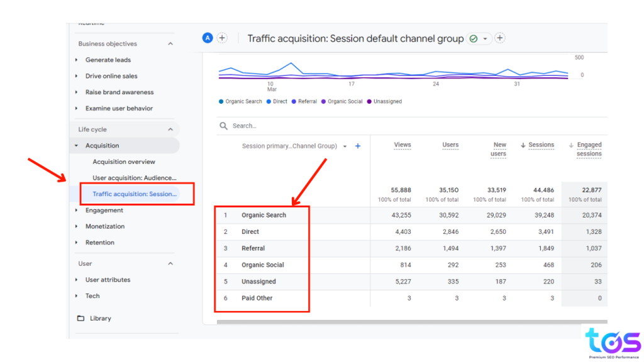Click the Referral color chip in the legend
This screenshot has height=362, width=644.
click(293, 101)
